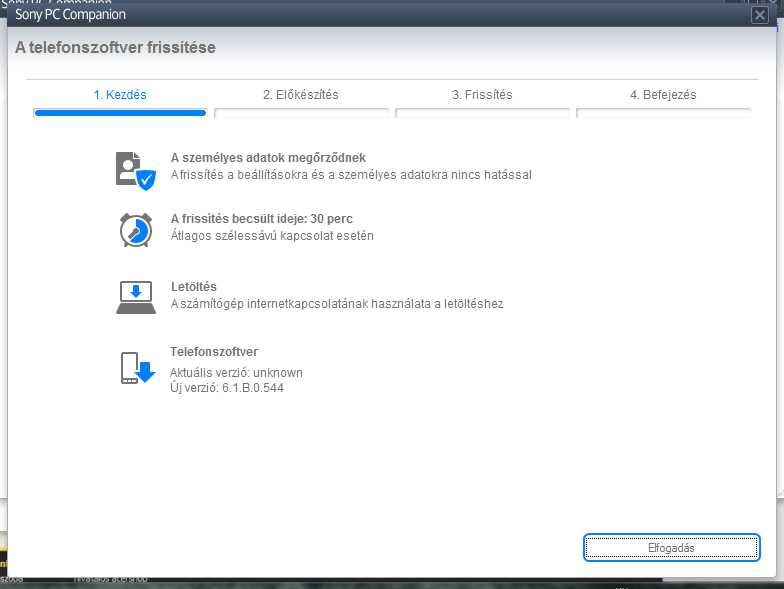Viewport: 784px width, 589px height.
Task: Click the blue Kezdés progress bar
Action: click(x=120, y=113)
